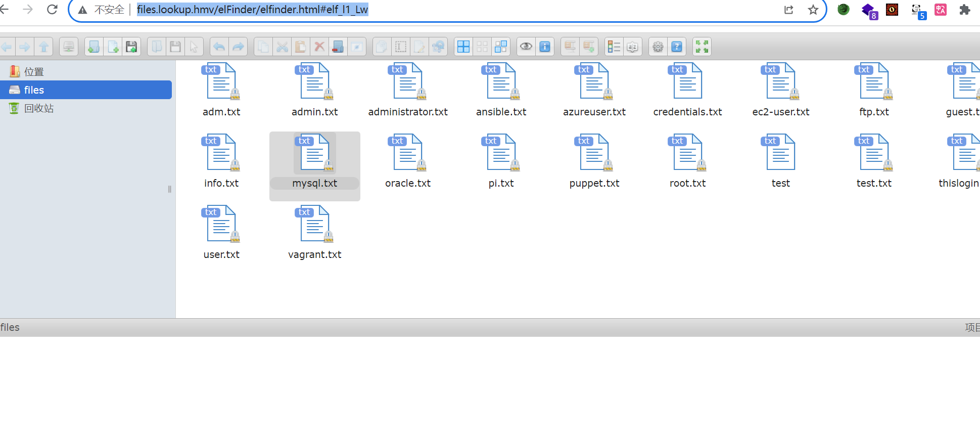Click the empty folder icon
The image size is (980, 433).
pos(338,47)
